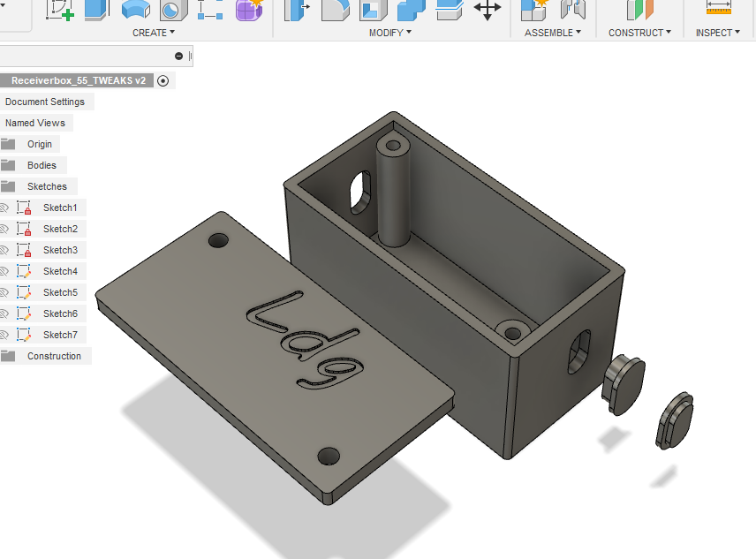Select the Sketches label in browser
Image resolution: width=756 pixels, height=559 pixels.
(48, 186)
